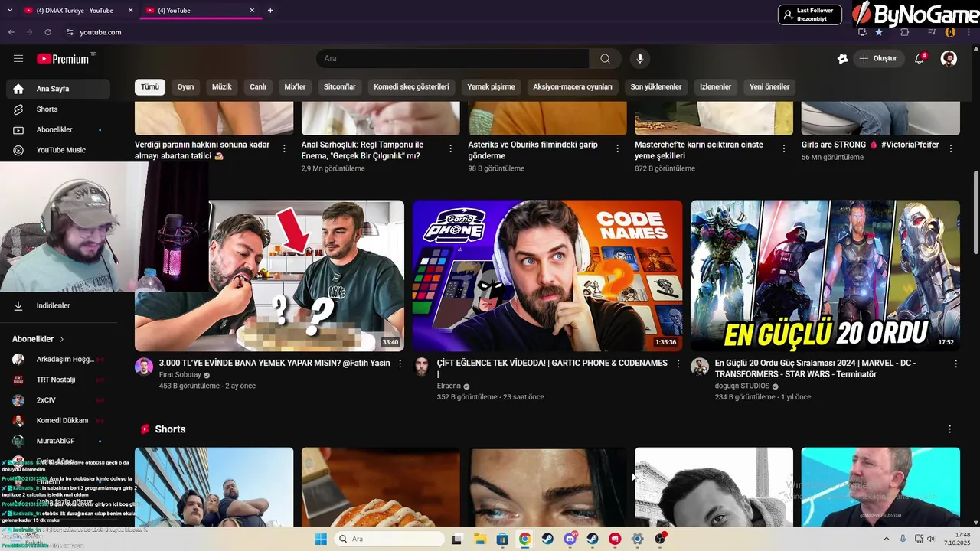Screen dimensions: 980x551
Task: Click the sparkle icon left of Oluştur
Action: tap(842, 59)
